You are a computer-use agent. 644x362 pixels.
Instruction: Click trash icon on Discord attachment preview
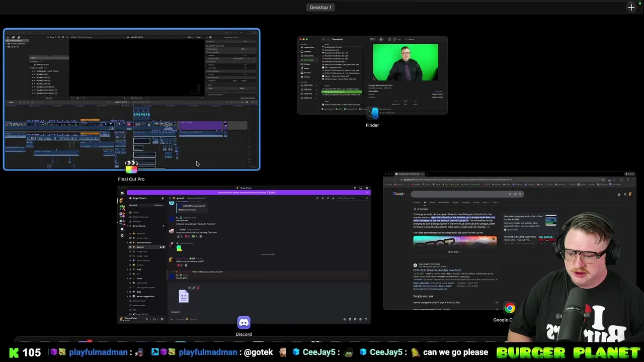198,288
